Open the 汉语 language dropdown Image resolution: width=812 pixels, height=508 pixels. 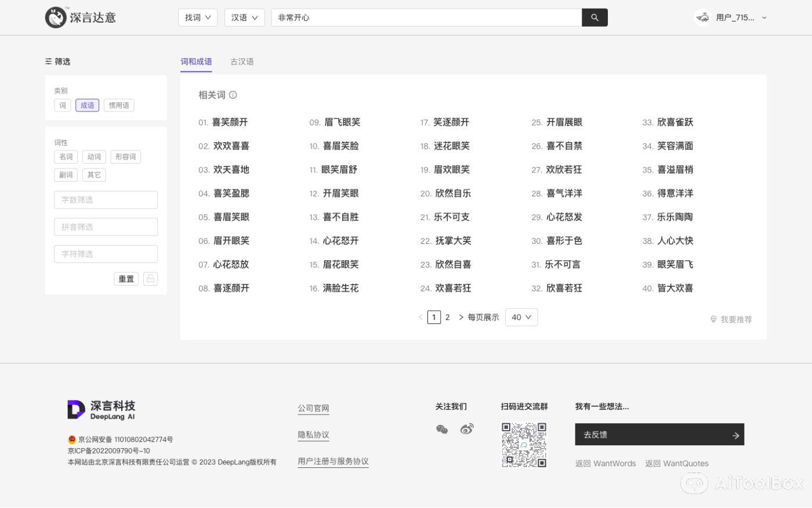pyautogui.click(x=244, y=17)
